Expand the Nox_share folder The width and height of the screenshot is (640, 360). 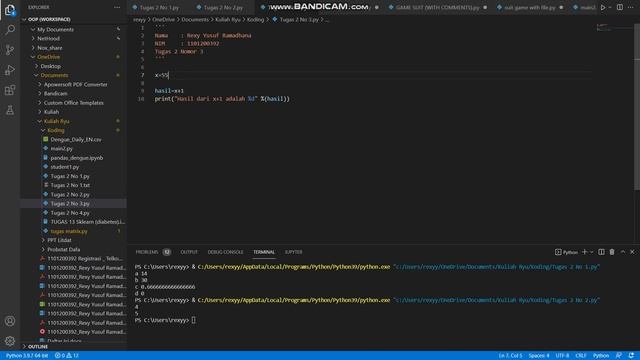tap(73, 48)
